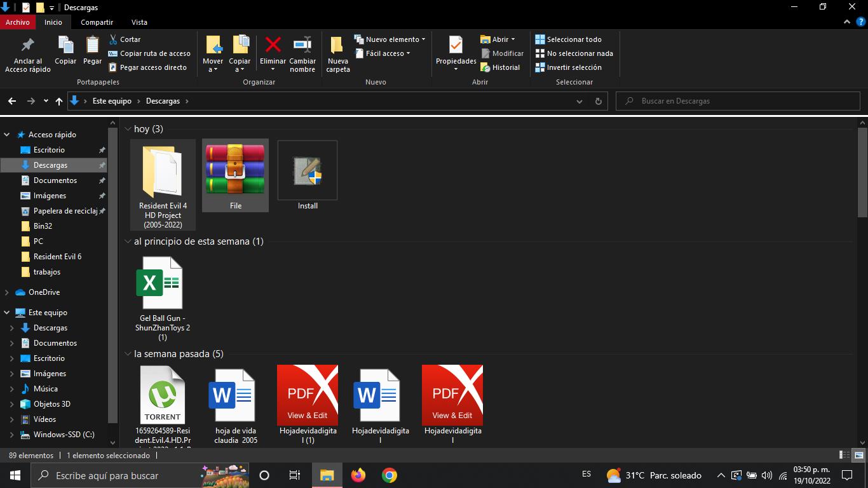Screen dimensions: 868x488
Task: Collapse the 'hoy' file group
Action: 128,129
